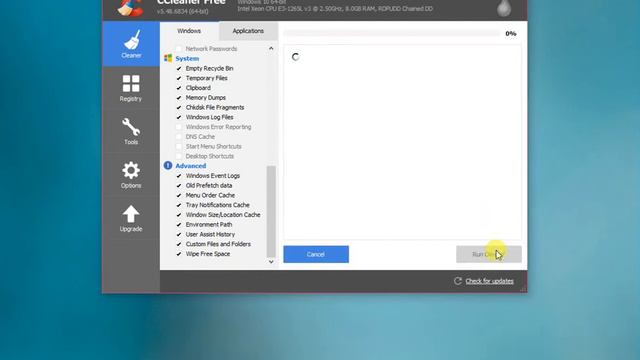Image resolution: width=640 pixels, height=360 pixels.
Task: Toggle Tray Notifications Cache checkbox
Action: point(179,205)
